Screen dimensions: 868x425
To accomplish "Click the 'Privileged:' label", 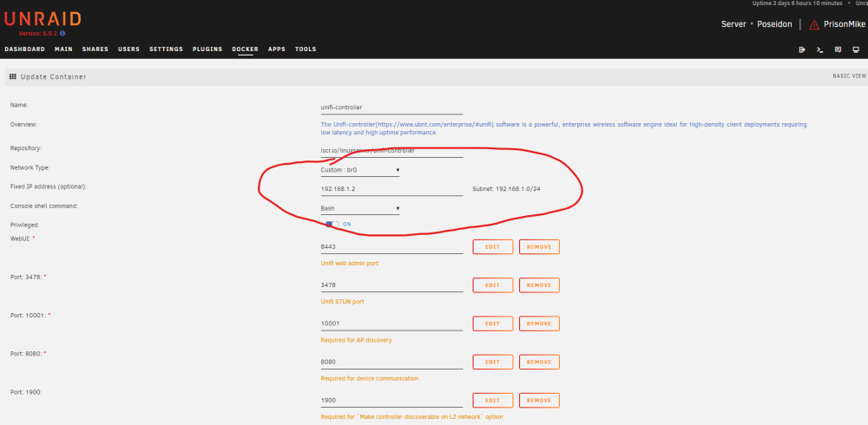I will click(24, 226).
